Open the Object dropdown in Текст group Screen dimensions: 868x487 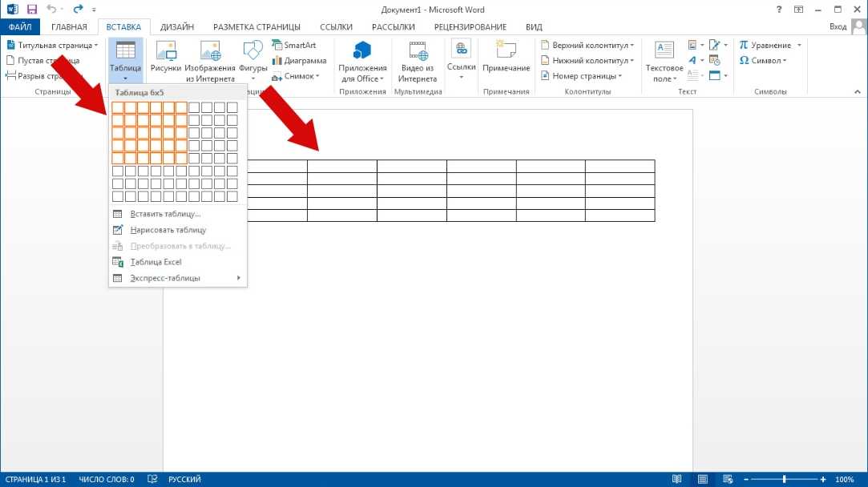725,76
